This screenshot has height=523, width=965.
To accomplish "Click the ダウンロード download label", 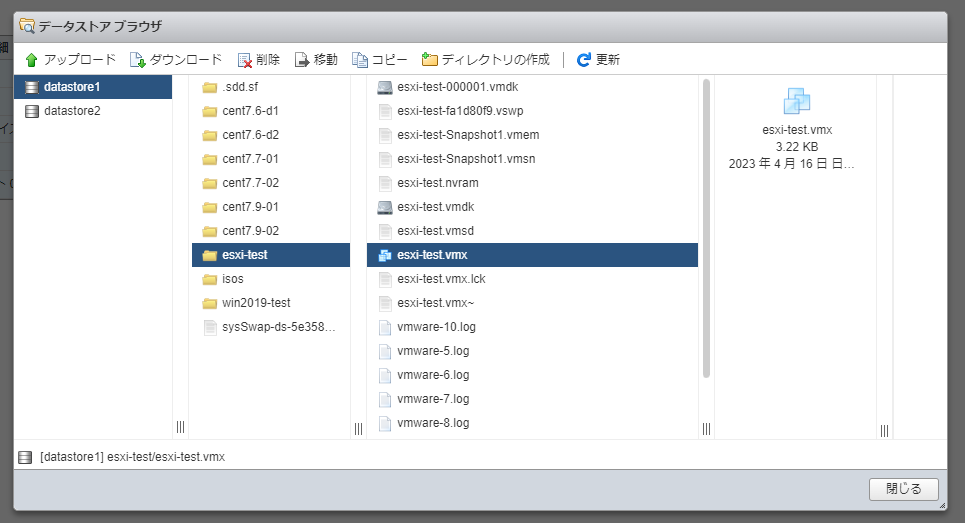I will [x=186, y=60].
